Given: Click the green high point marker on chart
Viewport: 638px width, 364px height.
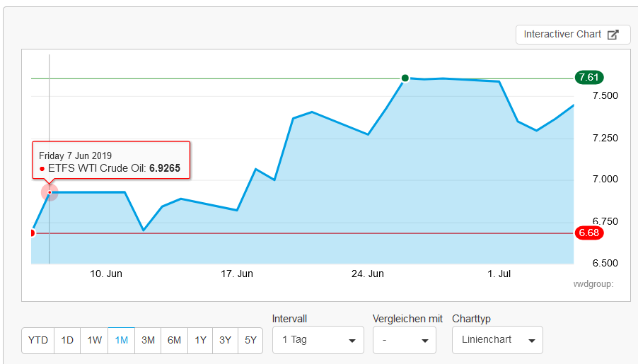Looking at the screenshot, I should 405,78.
